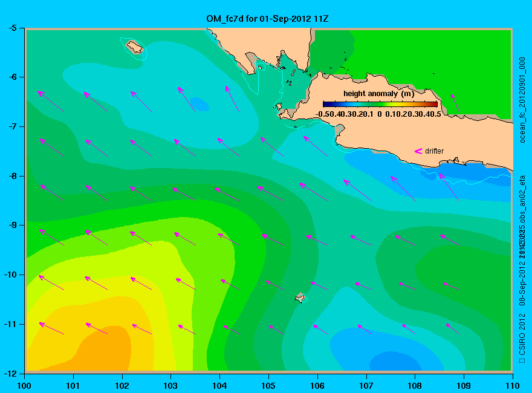The height and width of the screenshot is (393, 532).
Task: Click the x-axis tick label 108
Action: click(x=415, y=386)
